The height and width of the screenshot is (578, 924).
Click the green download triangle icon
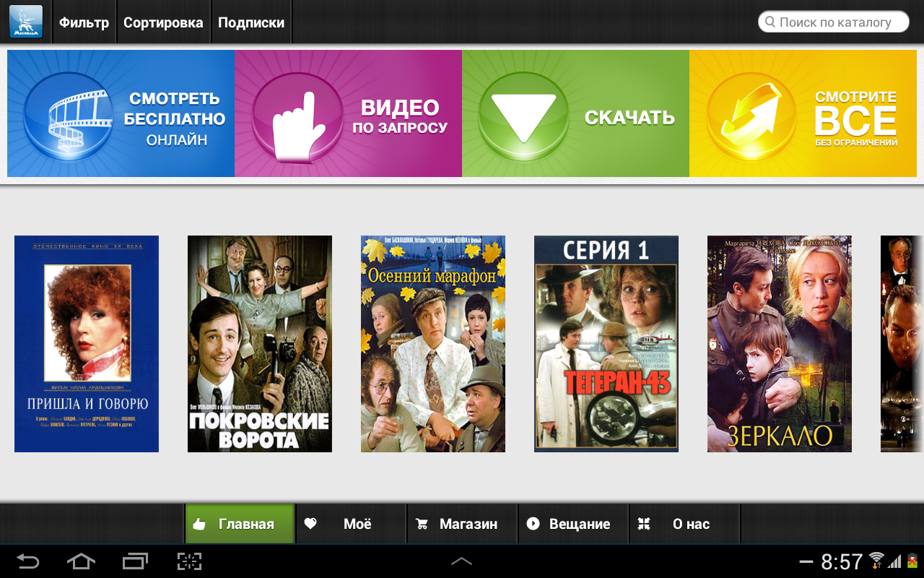point(523,117)
